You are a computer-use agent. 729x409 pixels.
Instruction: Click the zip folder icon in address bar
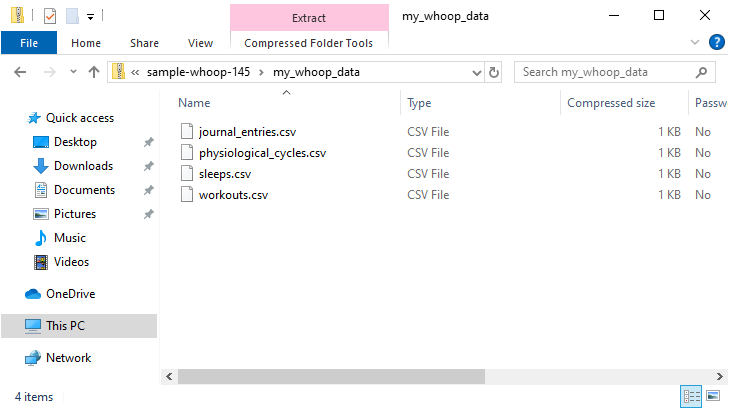[x=119, y=72]
